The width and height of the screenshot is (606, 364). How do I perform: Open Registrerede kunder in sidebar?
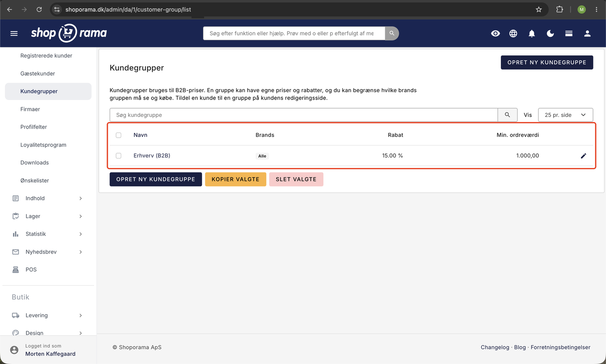click(x=46, y=55)
